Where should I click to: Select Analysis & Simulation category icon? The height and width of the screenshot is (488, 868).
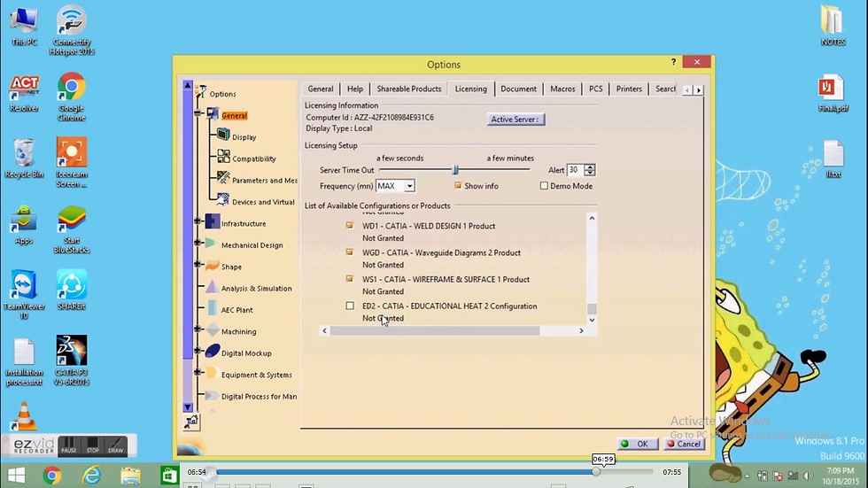212,287
